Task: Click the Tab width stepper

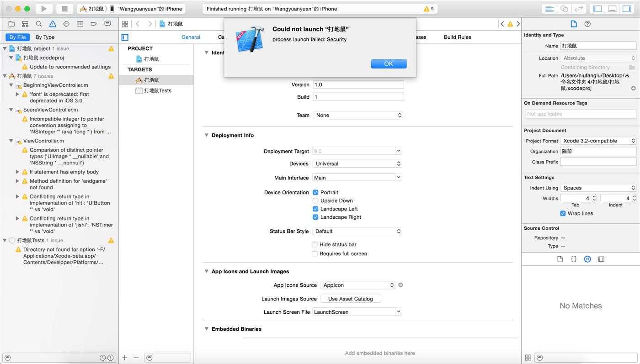Action: pyautogui.click(x=594, y=198)
